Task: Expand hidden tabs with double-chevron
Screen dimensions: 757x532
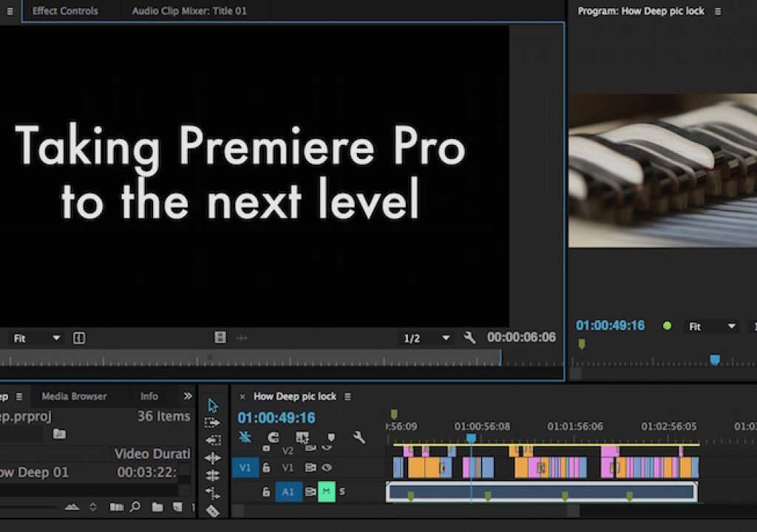Action: (x=188, y=396)
